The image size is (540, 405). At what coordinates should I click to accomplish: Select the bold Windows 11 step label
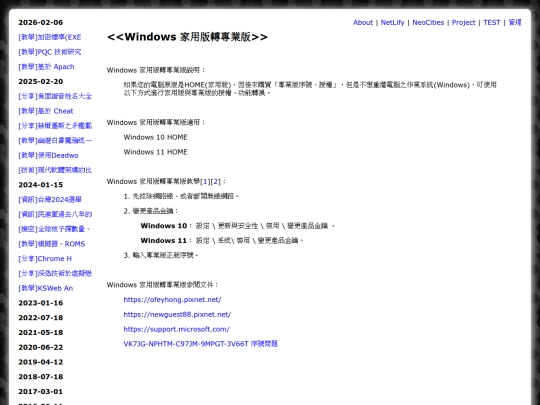[x=163, y=241]
